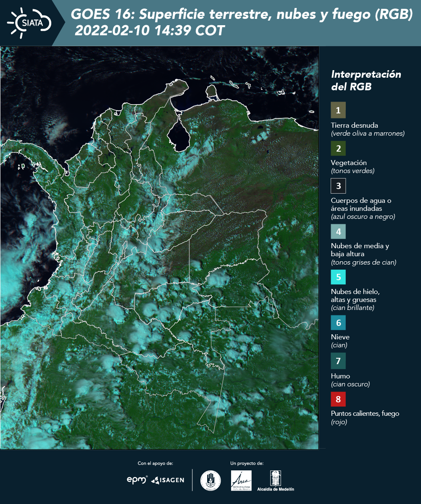Click the '(verde oliva a marrones)' description
The height and width of the screenshot is (504, 421).
point(368,134)
